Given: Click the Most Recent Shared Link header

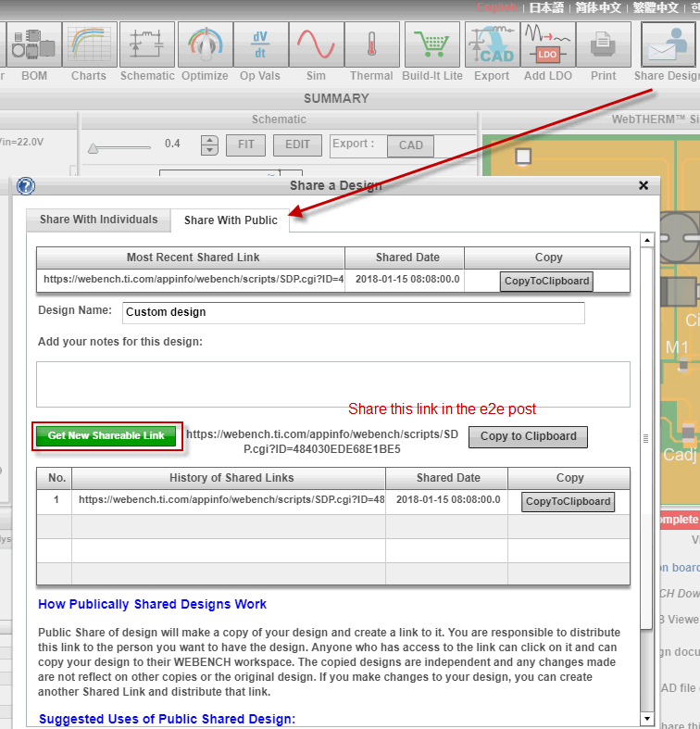Looking at the screenshot, I should pyautogui.click(x=193, y=258).
